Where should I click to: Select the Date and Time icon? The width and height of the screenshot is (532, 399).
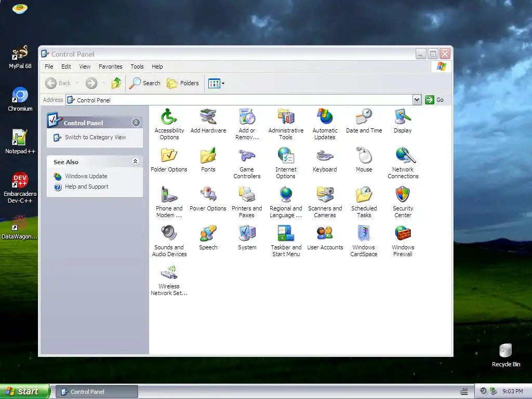[x=364, y=121]
